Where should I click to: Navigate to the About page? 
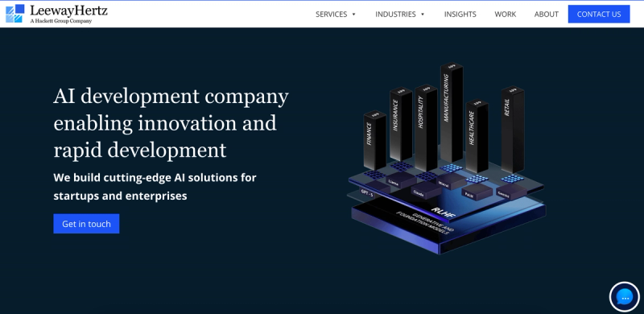click(x=547, y=14)
